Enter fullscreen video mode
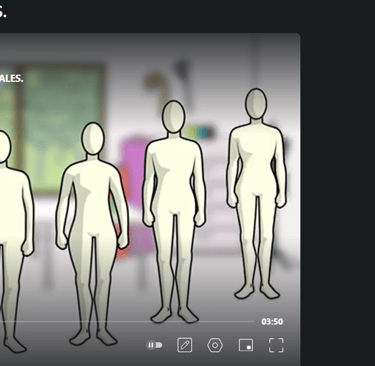The image size is (375, 366). 276,345
